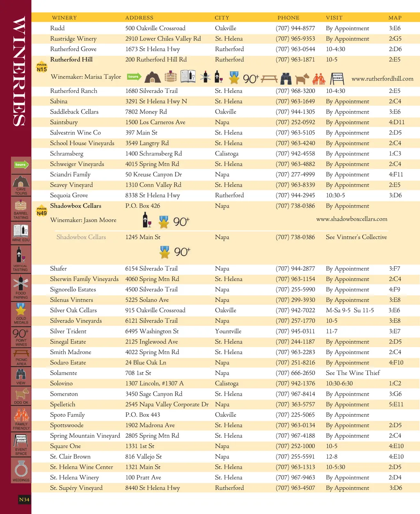Click the N34 page number
This screenshot has width=420, height=514.
[x=24, y=499]
